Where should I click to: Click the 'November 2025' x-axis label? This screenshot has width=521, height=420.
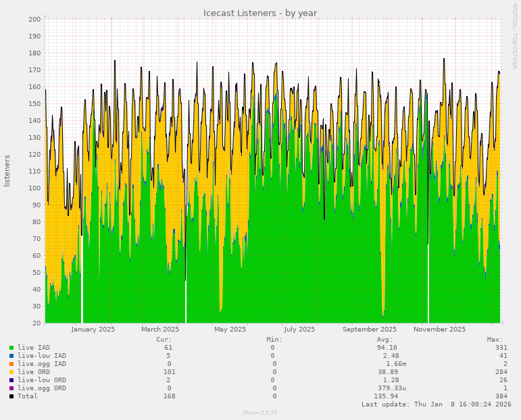pyautogui.click(x=439, y=330)
